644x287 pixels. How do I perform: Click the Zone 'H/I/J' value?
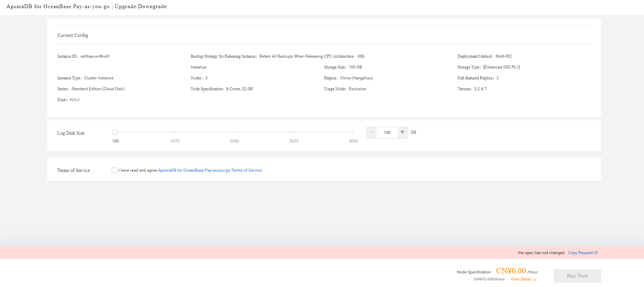click(75, 100)
